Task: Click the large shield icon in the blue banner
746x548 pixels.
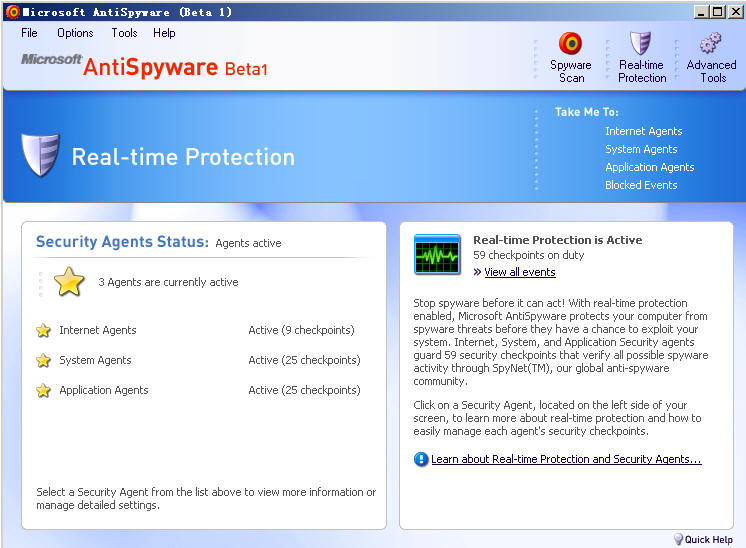Action: (x=41, y=155)
